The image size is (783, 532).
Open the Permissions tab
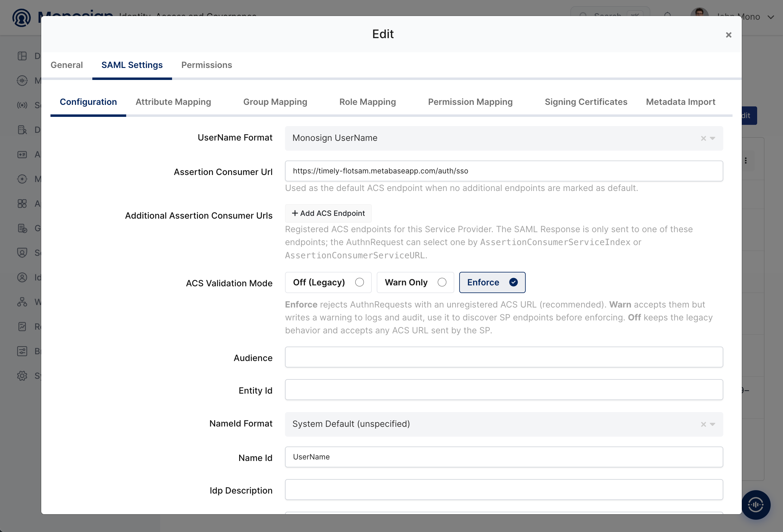coord(207,65)
